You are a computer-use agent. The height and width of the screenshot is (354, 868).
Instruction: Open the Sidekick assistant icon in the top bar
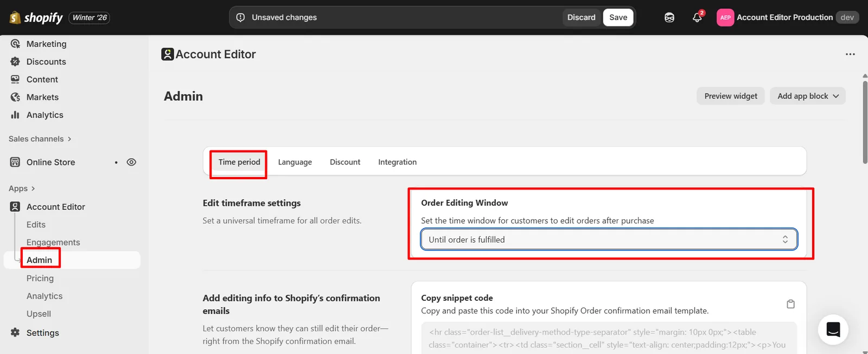click(669, 17)
